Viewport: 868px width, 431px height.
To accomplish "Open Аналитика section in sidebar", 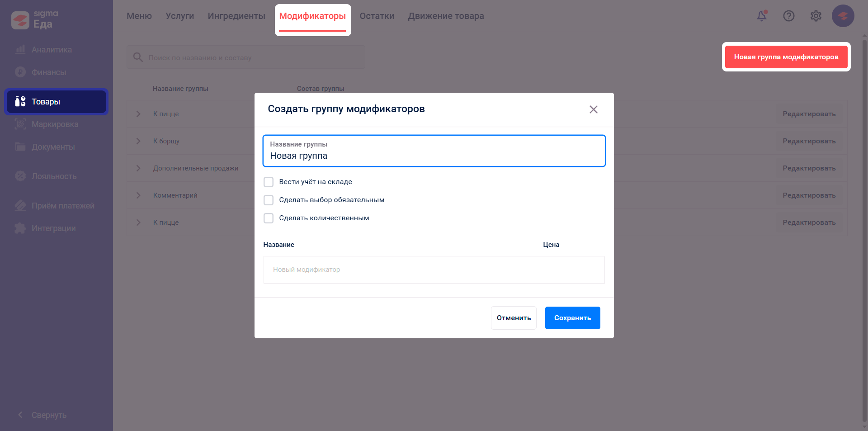I will click(51, 50).
